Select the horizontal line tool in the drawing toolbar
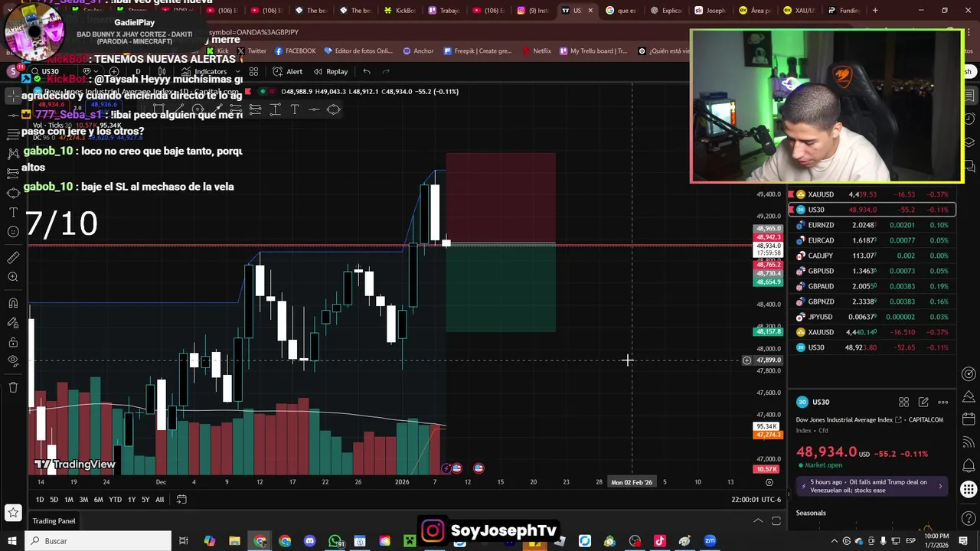The image size is (980, 551). click(x=314, y=109)
